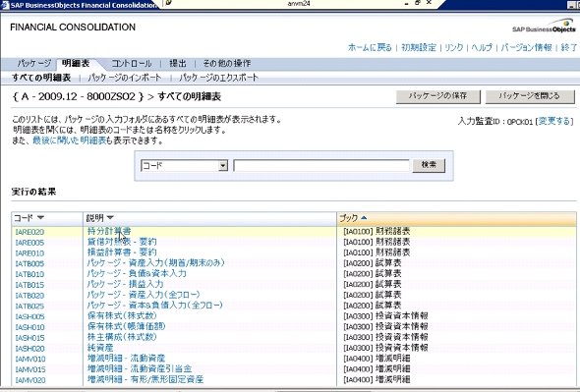The height and width of the screenshot is (392, 580).
Task: Focus the search text field
Action: [x=321, y=165]
